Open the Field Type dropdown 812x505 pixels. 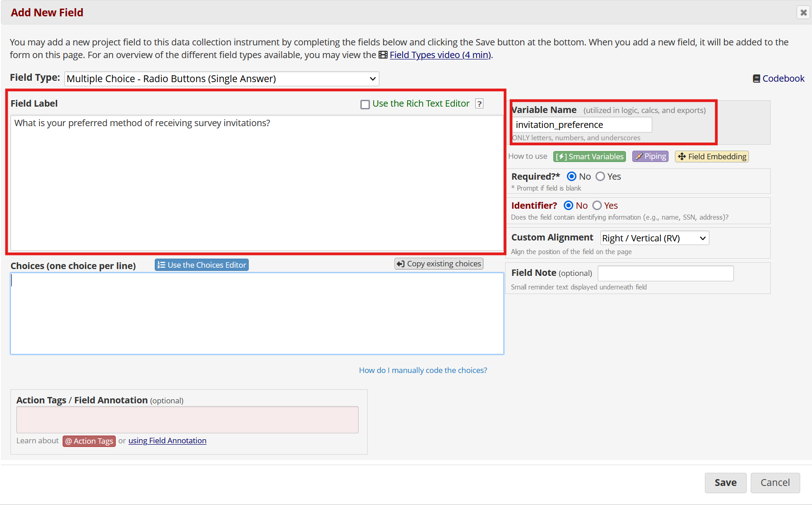coord(221,78)
